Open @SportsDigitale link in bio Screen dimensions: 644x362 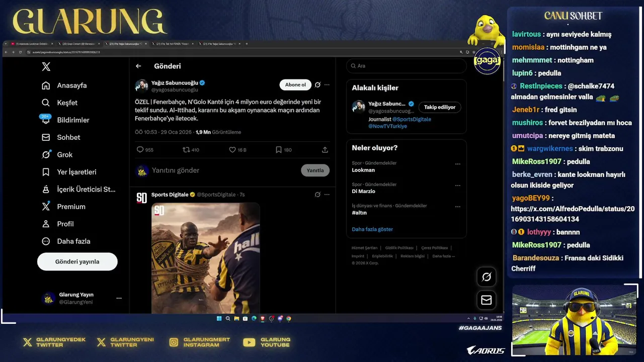point(412,119)
